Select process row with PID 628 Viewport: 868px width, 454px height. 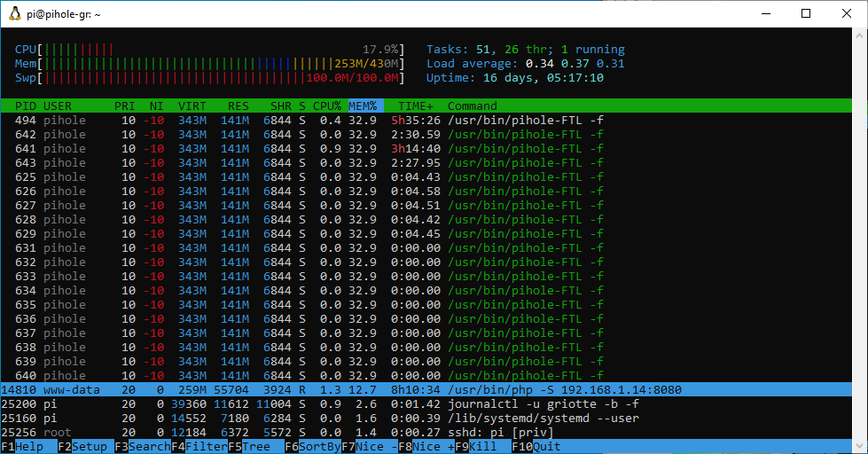coord(426,219)
